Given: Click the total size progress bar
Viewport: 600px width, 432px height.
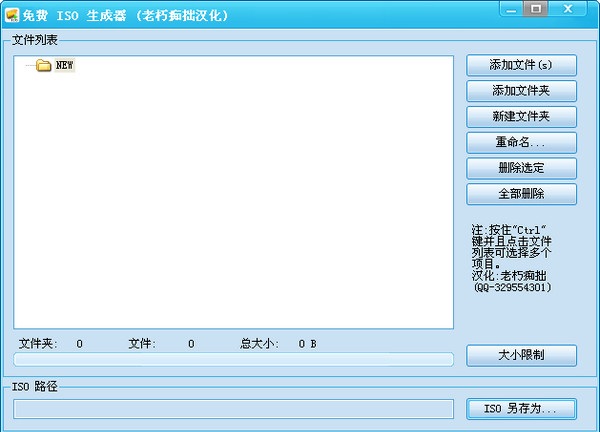Looking at the screenshot, I should 233,359.
